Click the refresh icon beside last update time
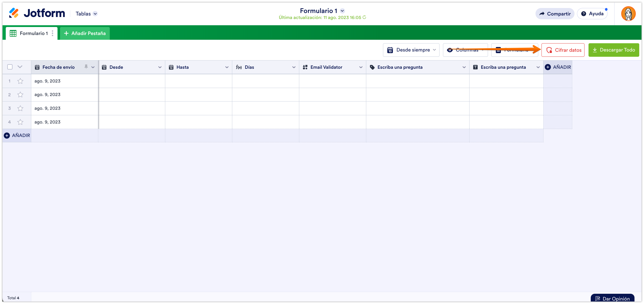Image resolution: width=644 pixels, height=304 pixels. pyautogui.click(x=364, y=17)
